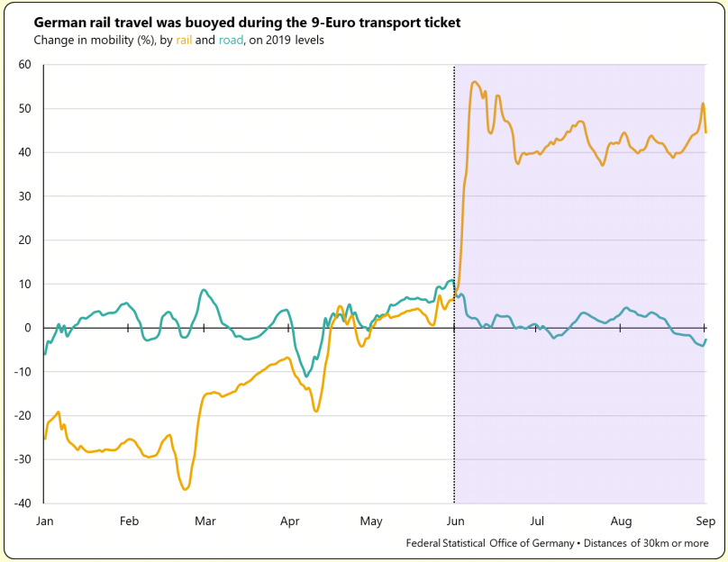Click the Aug x-axis label
728x562 pixels.
point(621,521)
